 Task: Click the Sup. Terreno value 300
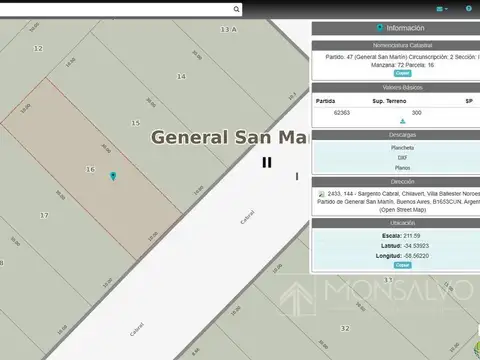click(417, 113)
